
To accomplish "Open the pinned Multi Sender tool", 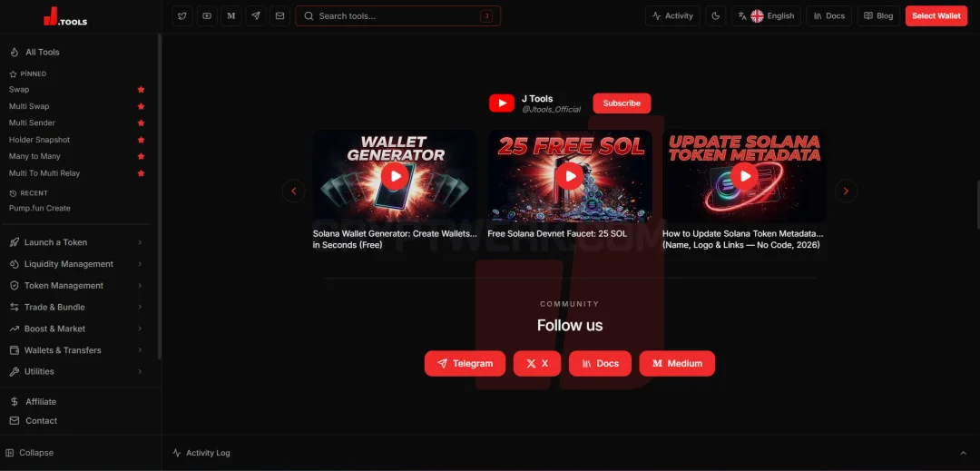I will click(32, 123).
